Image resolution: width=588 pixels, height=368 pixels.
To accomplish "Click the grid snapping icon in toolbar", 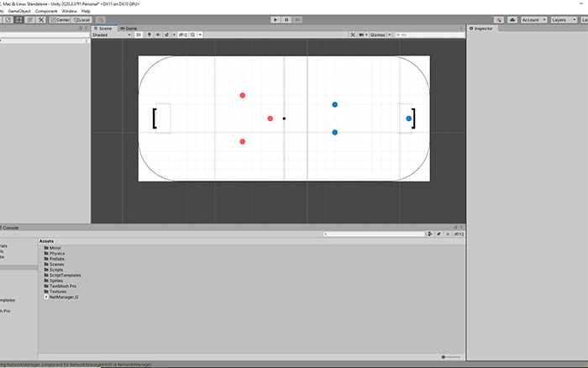I will coord(100,20).
